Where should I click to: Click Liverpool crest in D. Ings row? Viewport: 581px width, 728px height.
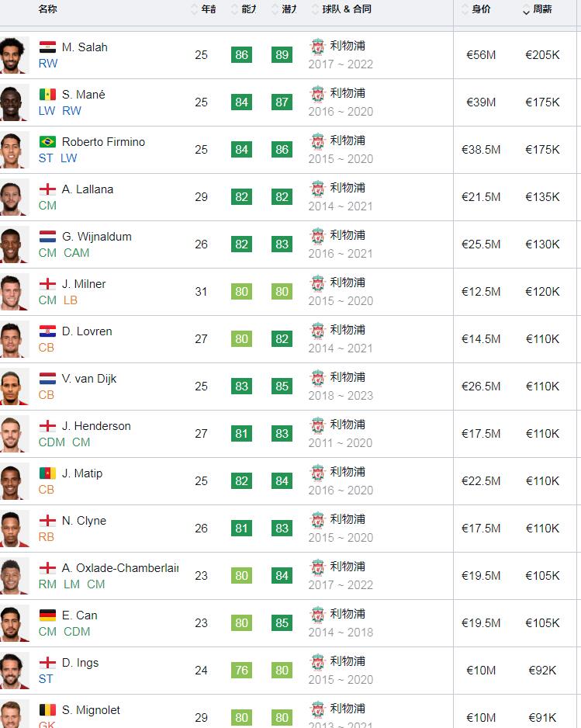[318, 662]
